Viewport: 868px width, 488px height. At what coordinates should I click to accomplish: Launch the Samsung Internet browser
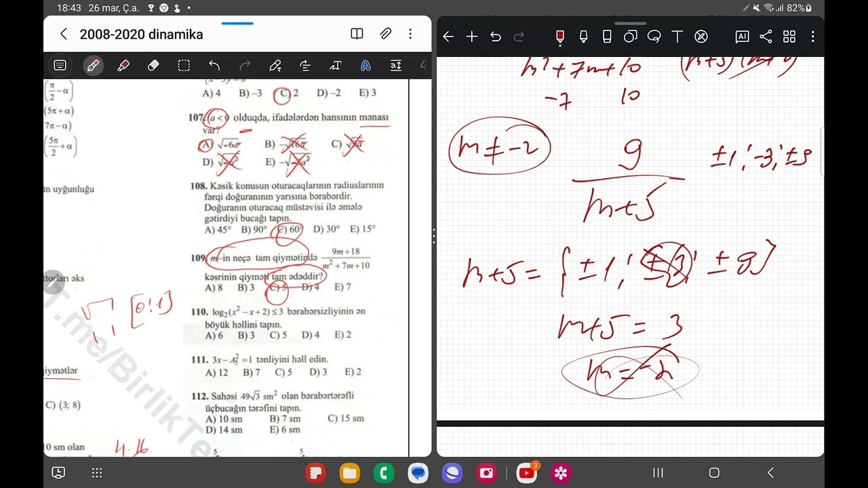(x=452, y=472)
